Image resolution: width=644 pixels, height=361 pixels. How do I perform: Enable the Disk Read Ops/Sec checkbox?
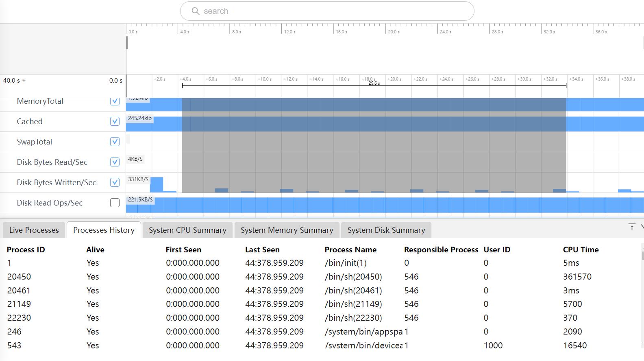click(115, 203)
